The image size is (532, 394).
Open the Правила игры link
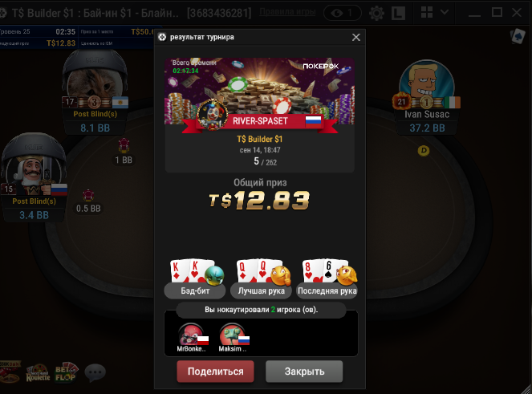pyautogui.click(x=287, y=12)
